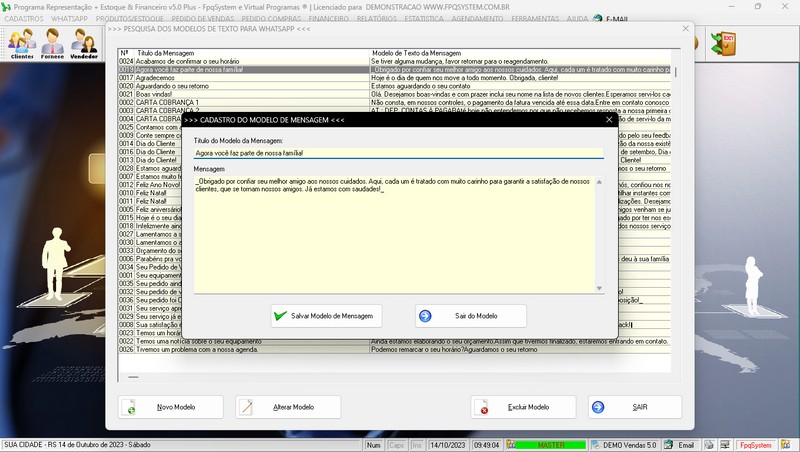
Task: Click the printer icon in status bar
Action: tap(709, 445)
